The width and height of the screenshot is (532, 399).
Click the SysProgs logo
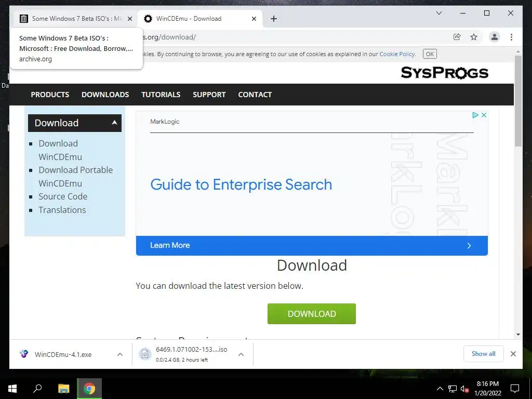(445, 73)
